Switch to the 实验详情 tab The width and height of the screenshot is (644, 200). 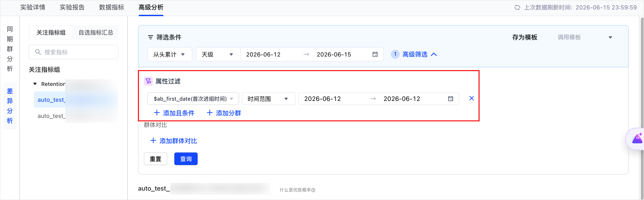33,7
